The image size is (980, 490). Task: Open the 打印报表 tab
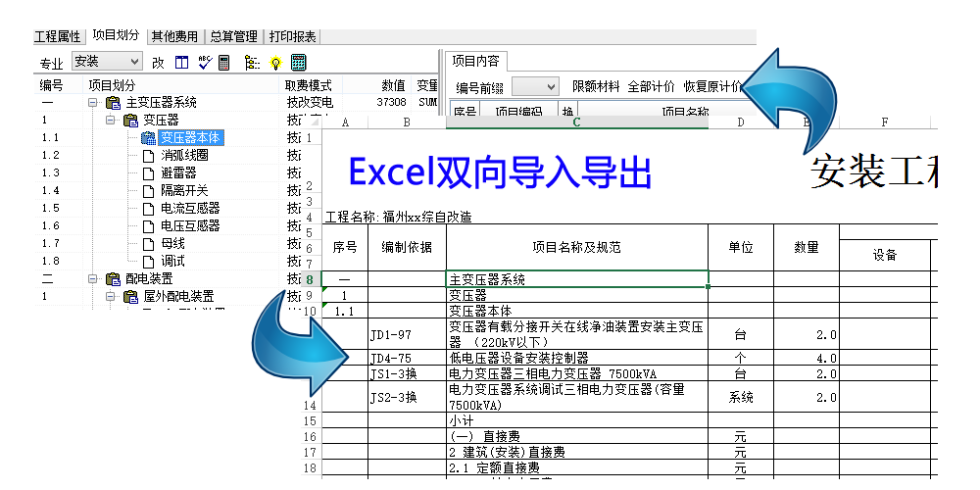coord(292,37)
